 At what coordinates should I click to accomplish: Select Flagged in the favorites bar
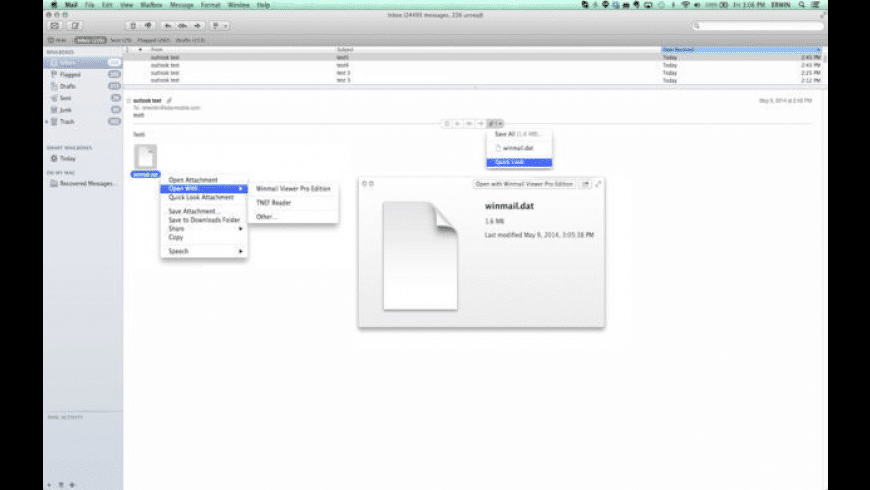[154, 41]
